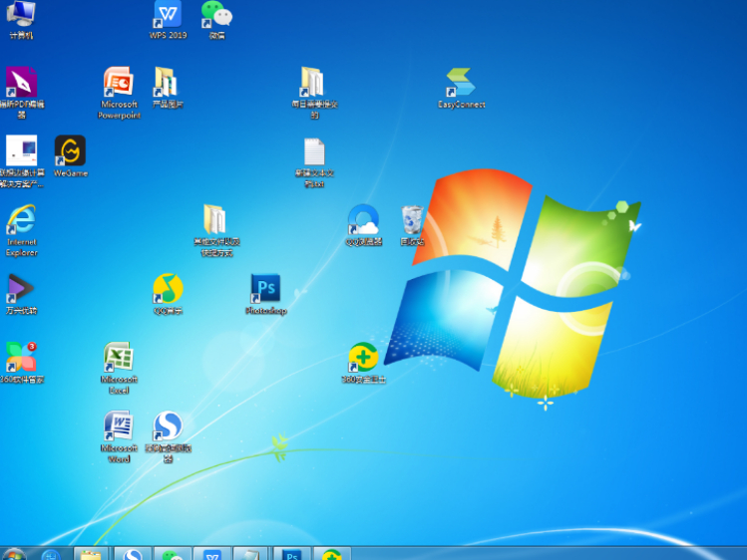Viewport: 747px width, 560px height.
Task: Open the WeChat (微信) desktop shortcut
Action: (x=216, y=19)
